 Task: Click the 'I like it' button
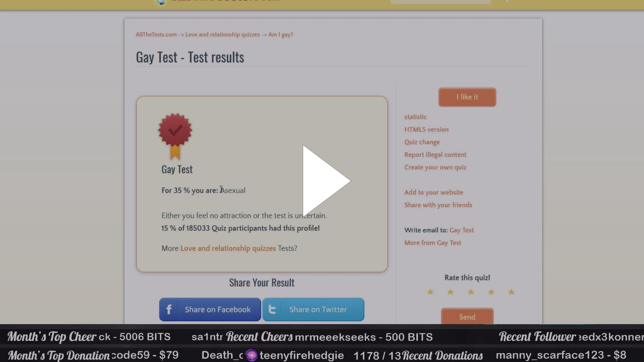[467, 97]
